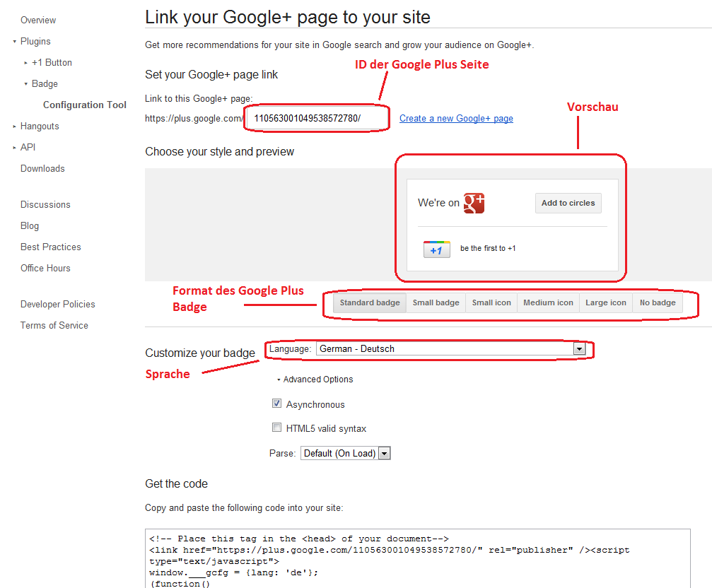
Task: Choose the Small icon style
Action: pos(491,302)
